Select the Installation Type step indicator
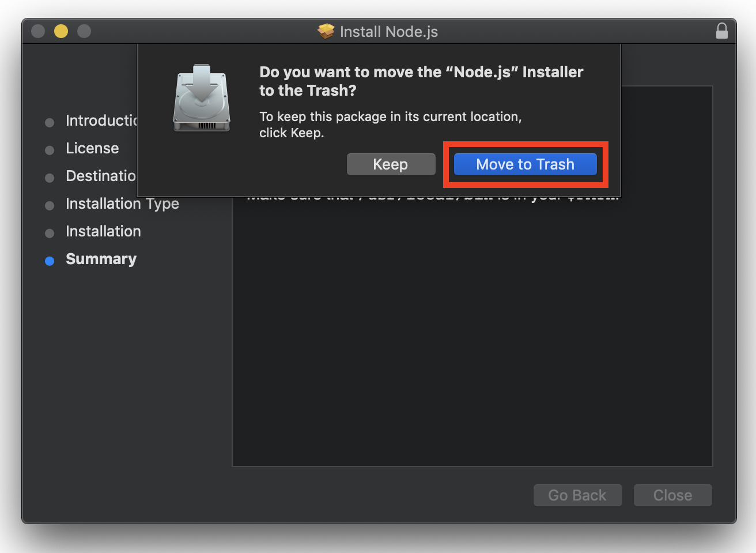The image size is (756, 553). 50,205
